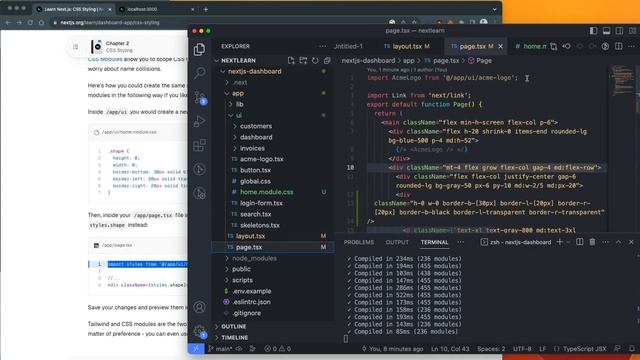Viewport: 640px width, 360px height.
Task: Open terminal launch profile dropdown arrow
Action: [x=568, y=242]
